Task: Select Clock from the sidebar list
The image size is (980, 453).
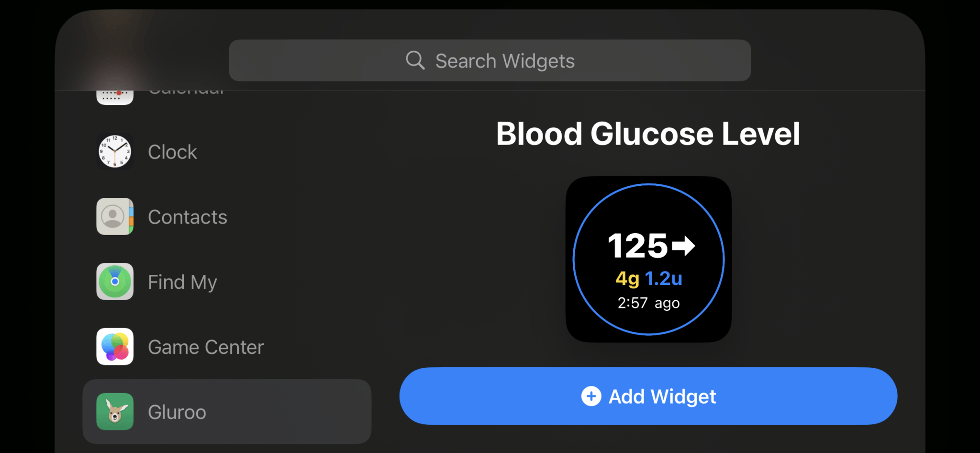Action: pos(172,152)
